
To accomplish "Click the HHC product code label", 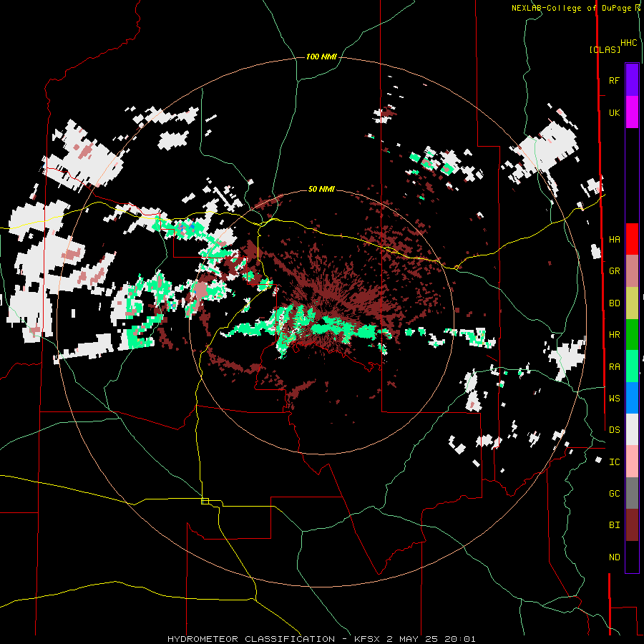I will (x=628, y=43).
